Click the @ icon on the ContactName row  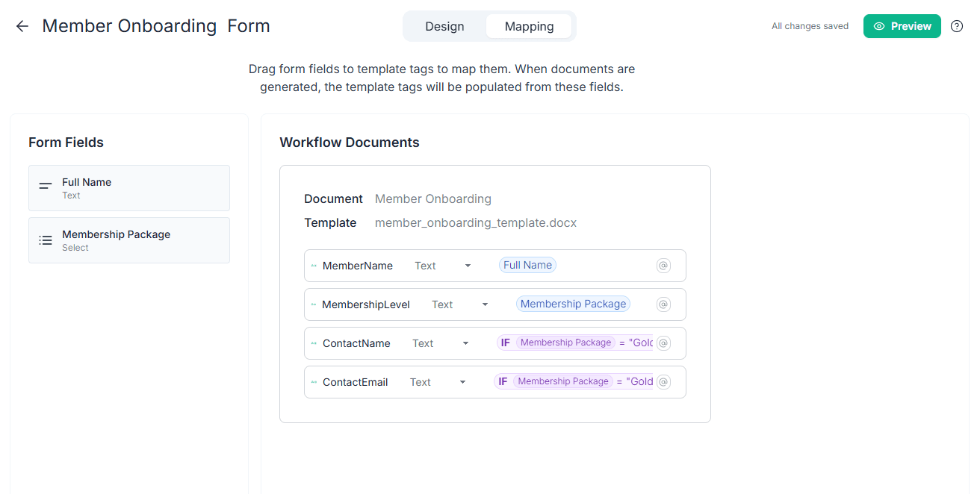[x=663, y=343]
